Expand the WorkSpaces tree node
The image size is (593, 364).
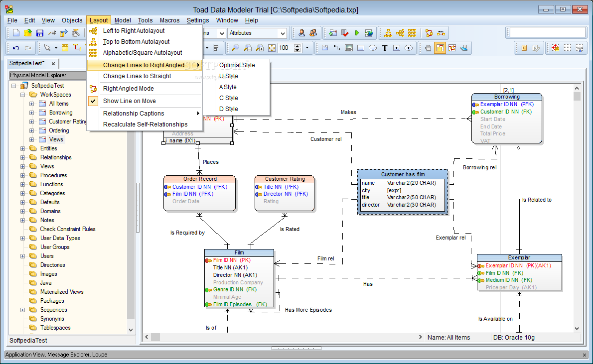pos(23,95)
